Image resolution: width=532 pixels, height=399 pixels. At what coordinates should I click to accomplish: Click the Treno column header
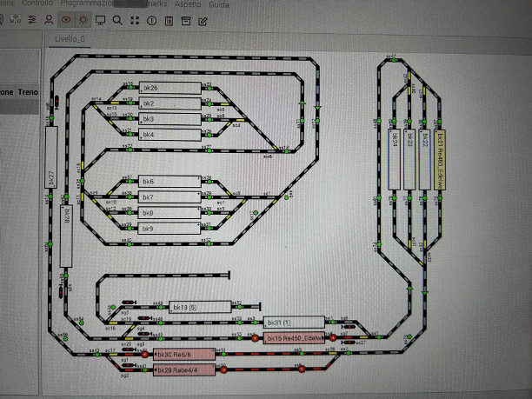[x=28, y=91]
